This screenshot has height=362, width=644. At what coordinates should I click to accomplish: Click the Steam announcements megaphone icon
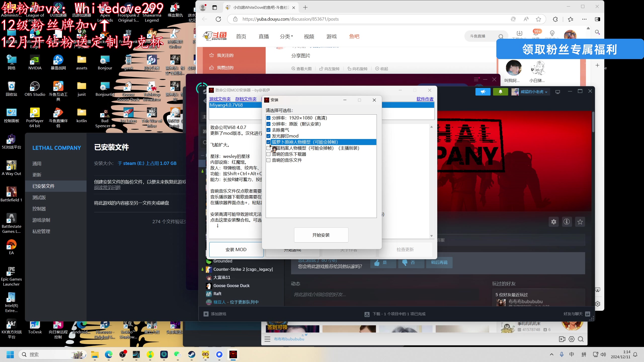tap(483, 92)
